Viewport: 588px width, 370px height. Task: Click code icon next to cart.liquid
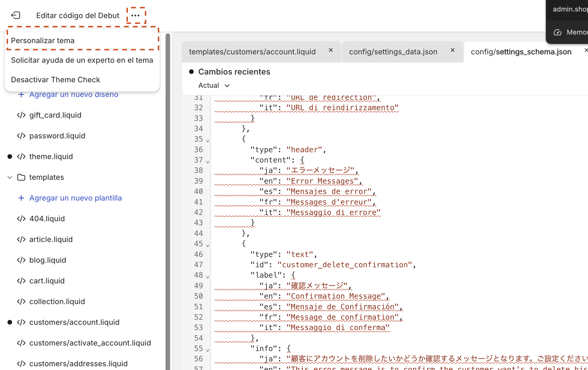(x=21, y=281)
